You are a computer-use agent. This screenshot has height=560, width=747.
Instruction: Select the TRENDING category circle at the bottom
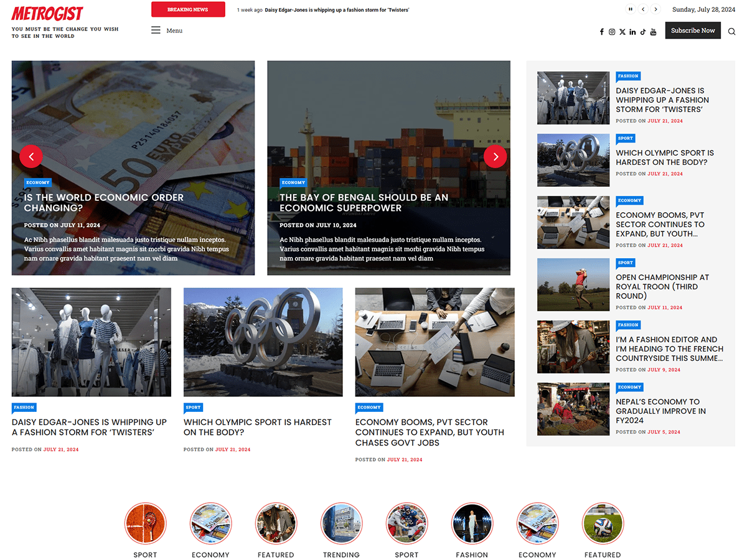(341, 523)
